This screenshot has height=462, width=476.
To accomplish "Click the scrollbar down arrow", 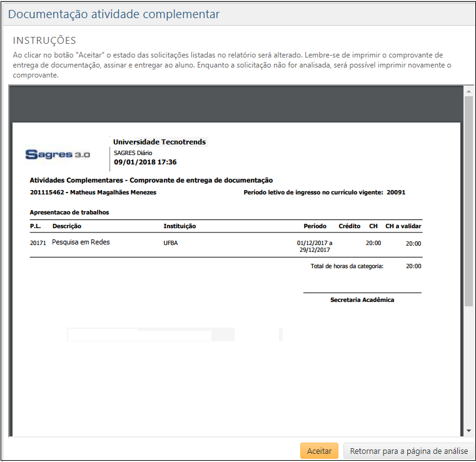I will (468, 431).
